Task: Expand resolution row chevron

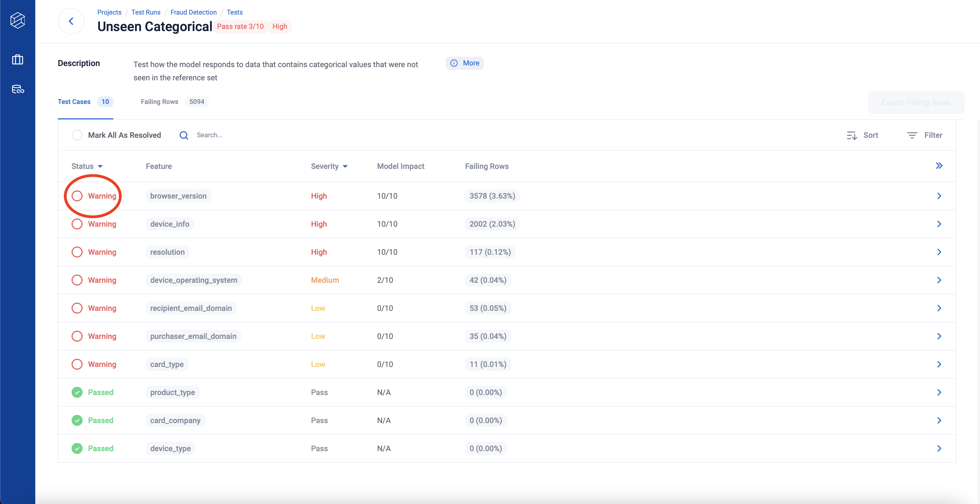Action: (939, 252)
